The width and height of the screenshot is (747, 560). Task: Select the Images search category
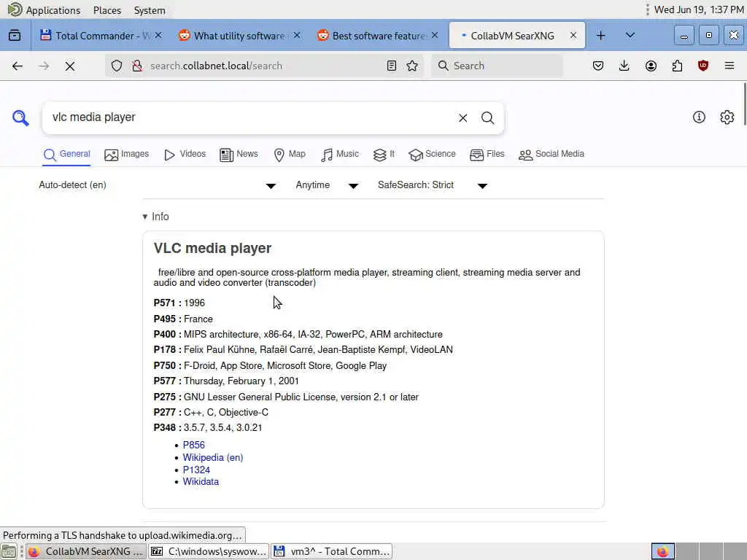coord(127,155)
